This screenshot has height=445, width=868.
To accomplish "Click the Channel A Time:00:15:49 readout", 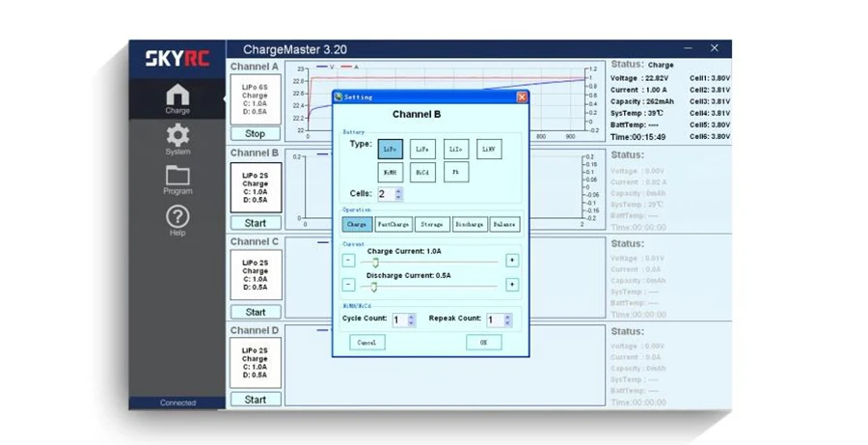I will [x=638, y=137].
